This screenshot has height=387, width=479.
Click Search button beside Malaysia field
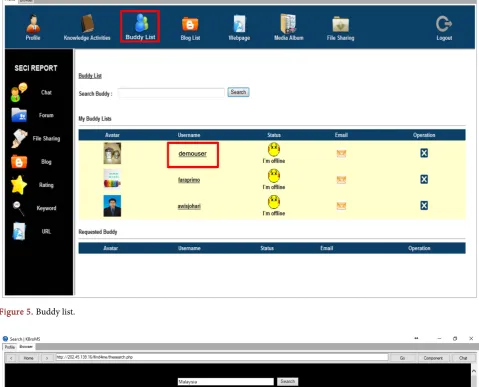click(x=287, y=381)
